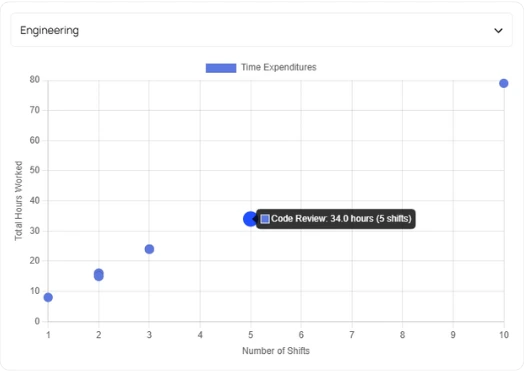Click the x-axis tick label 5
This screenshot has height=372, width=524.
coord(251,335)
